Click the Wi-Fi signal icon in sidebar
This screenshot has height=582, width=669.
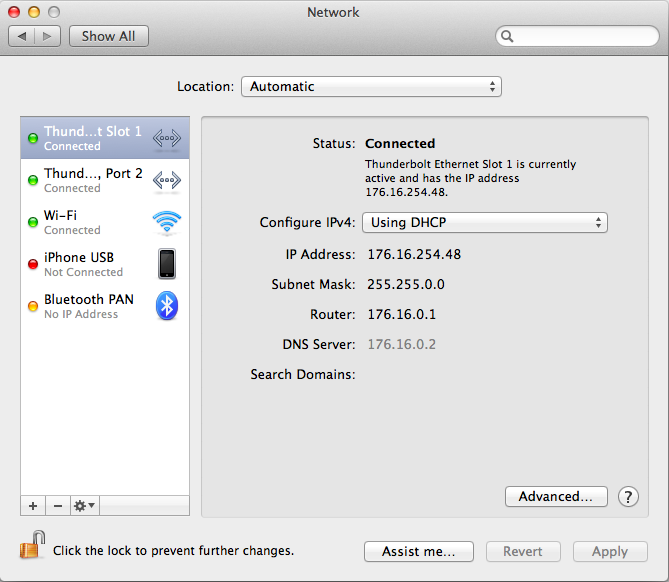167,222
